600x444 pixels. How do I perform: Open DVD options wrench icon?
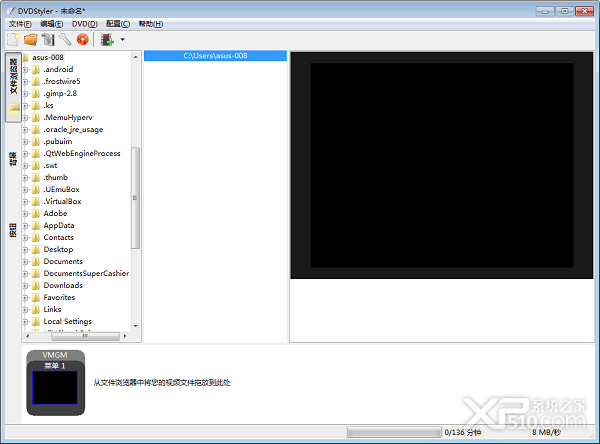pos(65,39)
